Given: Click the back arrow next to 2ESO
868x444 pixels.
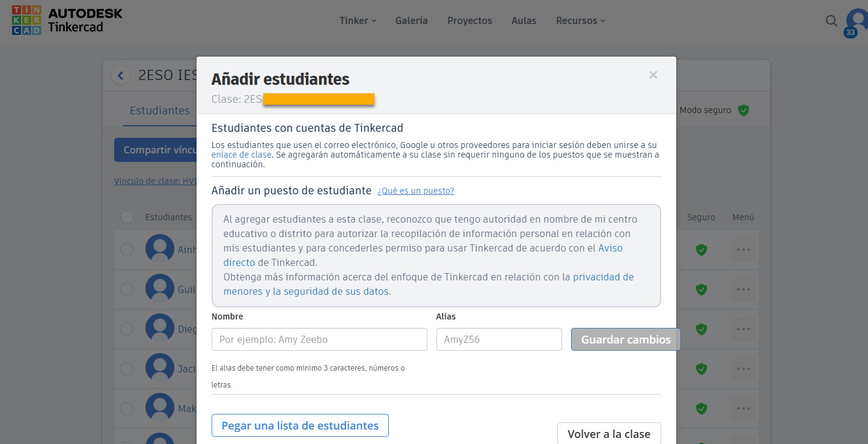Looking at the screenshot, I should click(x=120, y=75).
